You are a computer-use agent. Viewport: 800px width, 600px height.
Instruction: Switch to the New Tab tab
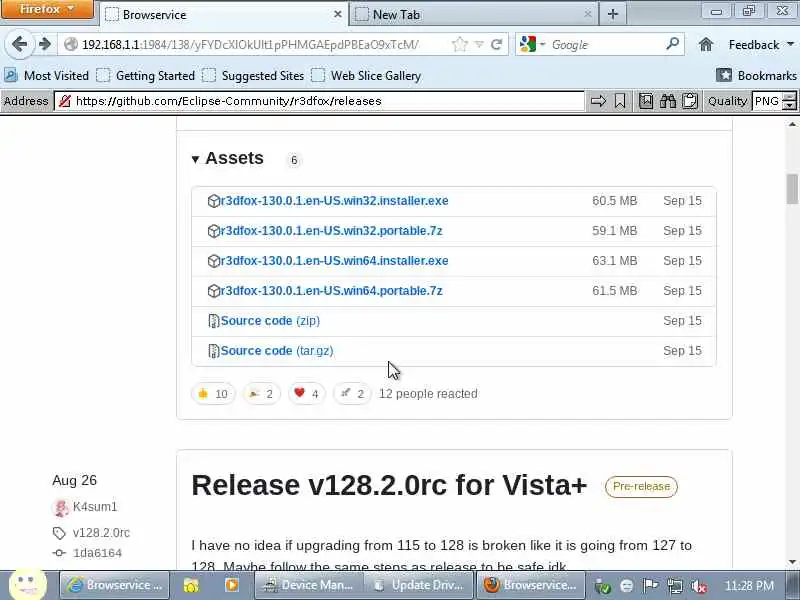pyautogui.click(x=473, y=14)
